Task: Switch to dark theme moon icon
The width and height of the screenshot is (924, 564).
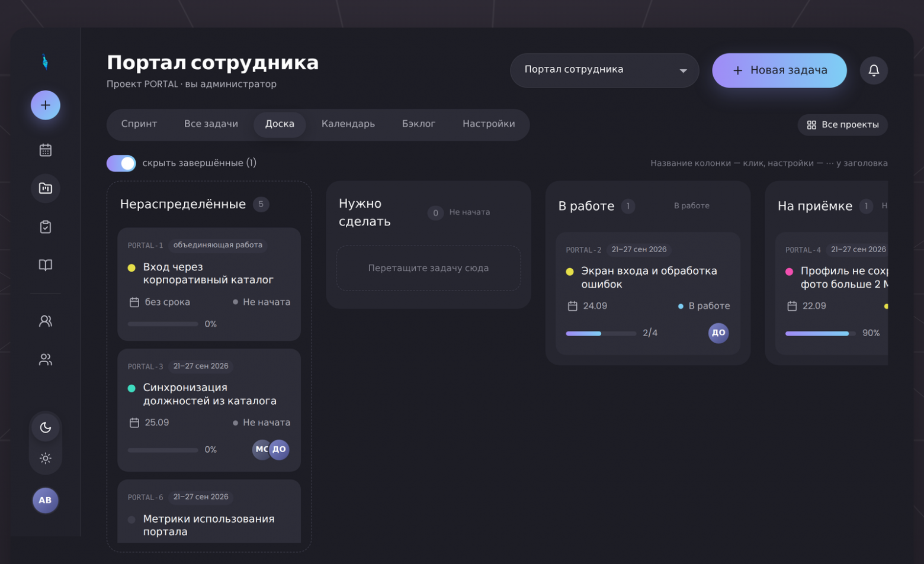Action: click(x=46, y=427)
